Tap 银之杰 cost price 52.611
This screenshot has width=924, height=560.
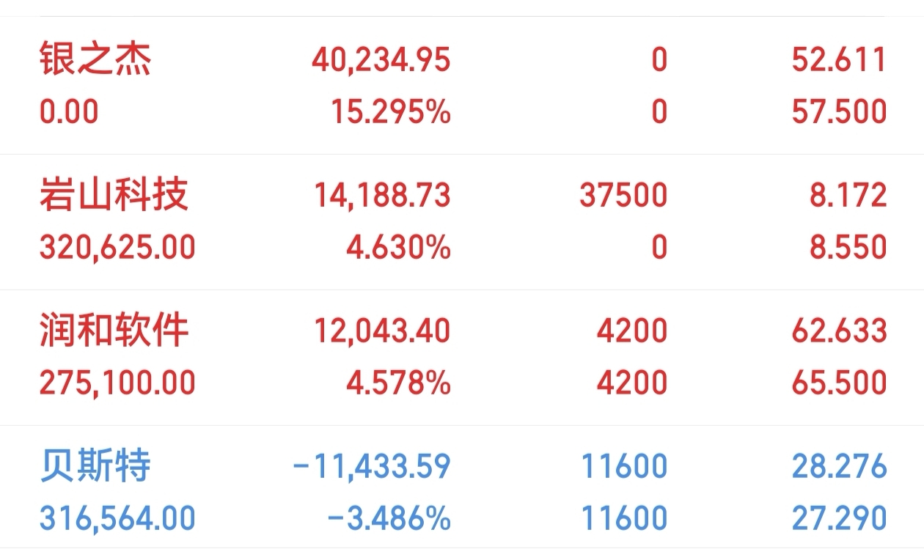839,60
